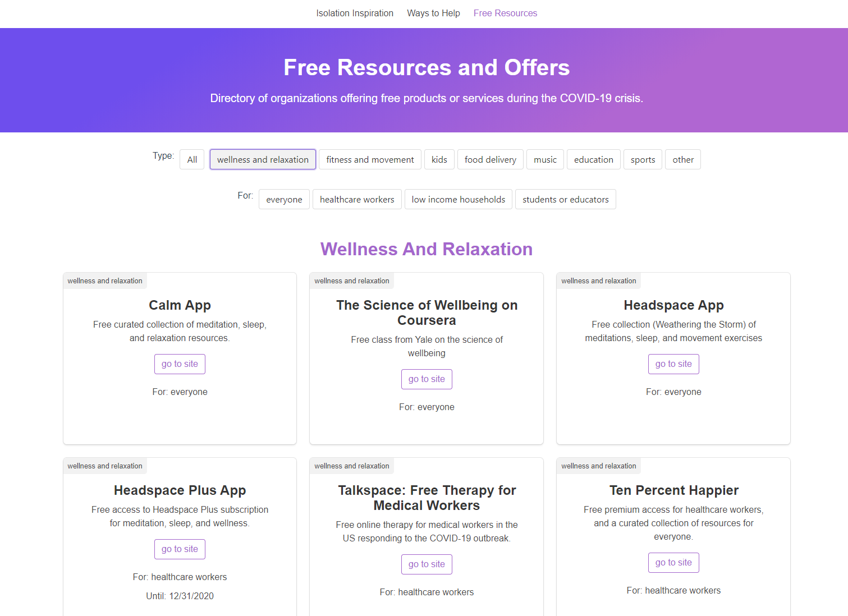
Task: Filter for low income households
Action: [x=459, y=199]
